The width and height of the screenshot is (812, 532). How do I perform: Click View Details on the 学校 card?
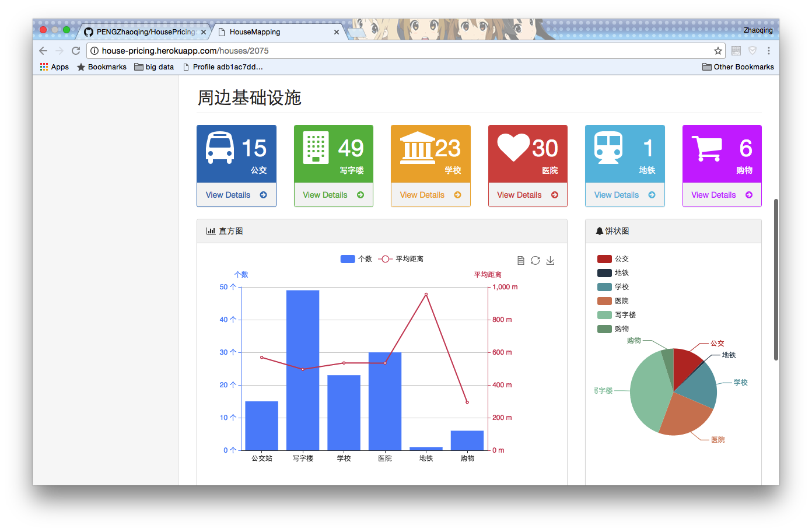(x=430, y=194)
